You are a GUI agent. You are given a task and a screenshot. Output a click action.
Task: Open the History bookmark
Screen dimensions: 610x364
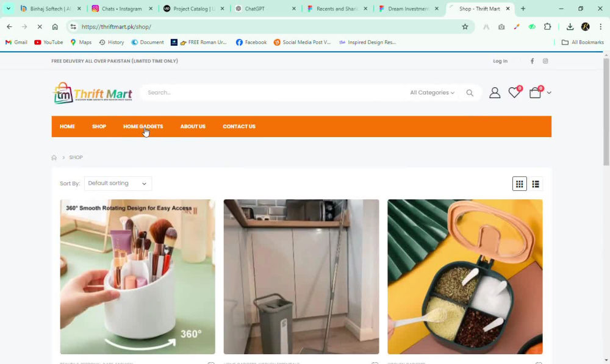tap(112, 43)
